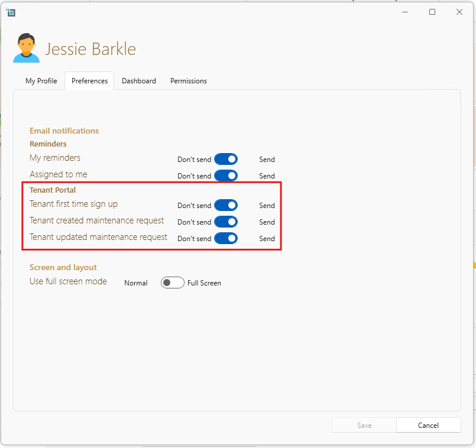The height and width of the screenshot is (448, 476).
Task: Click the 'Full Screen' label
Action: pyautogui.click(x=205, y=283)
